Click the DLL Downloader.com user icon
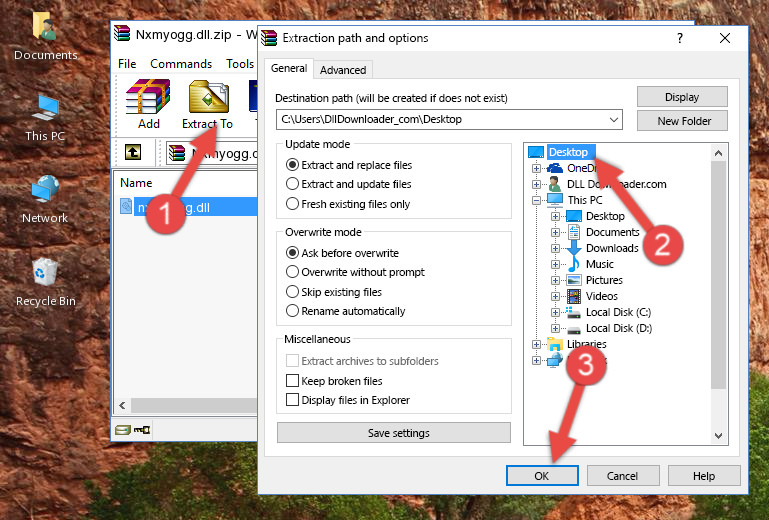Viewport: 769px width, 520px height. [x=555, y=184]
